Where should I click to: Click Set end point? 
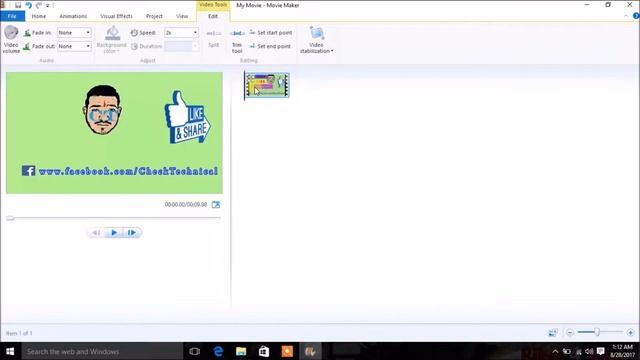tap(270, 47)
